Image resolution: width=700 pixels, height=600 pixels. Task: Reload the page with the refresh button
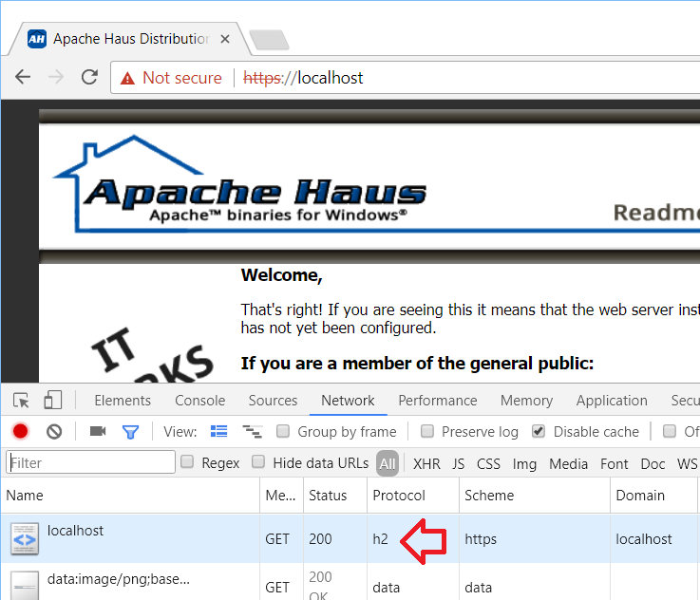coord(89,77)
